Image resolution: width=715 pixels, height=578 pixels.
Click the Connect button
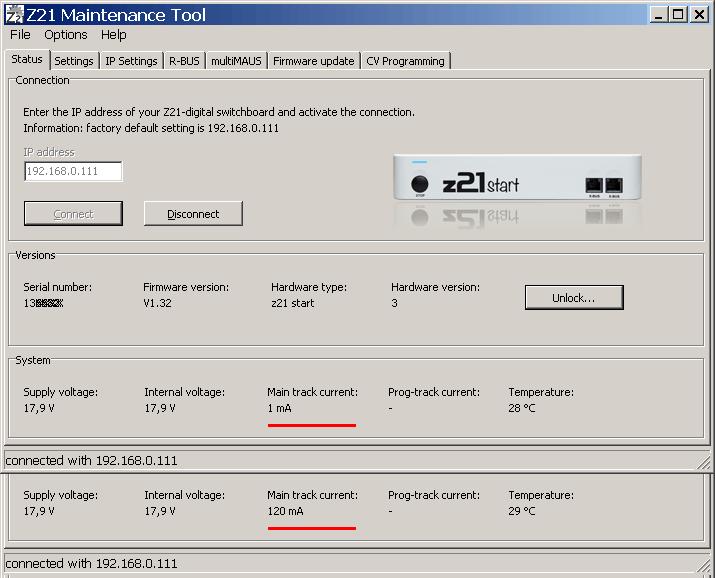pos(73,214)
